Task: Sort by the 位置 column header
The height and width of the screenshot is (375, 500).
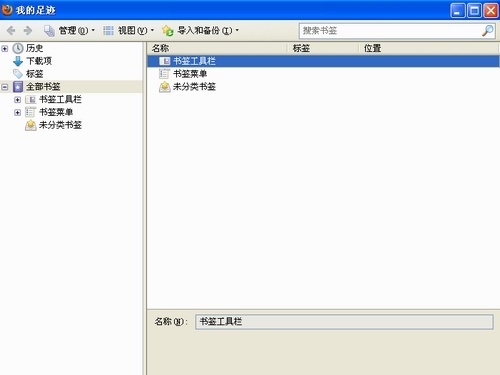Action: [x=429, y=48]
